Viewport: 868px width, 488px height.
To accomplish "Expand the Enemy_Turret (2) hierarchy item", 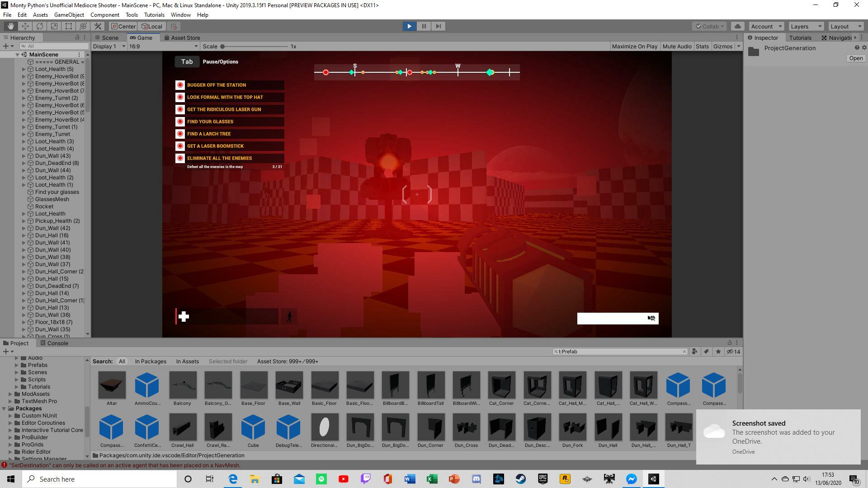I will (24, 98).
